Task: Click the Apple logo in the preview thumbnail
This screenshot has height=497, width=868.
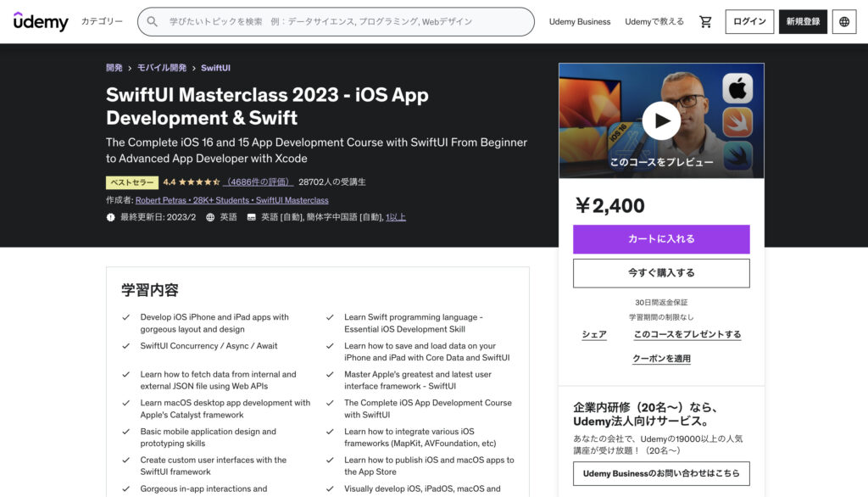Action: coord(737,88)
